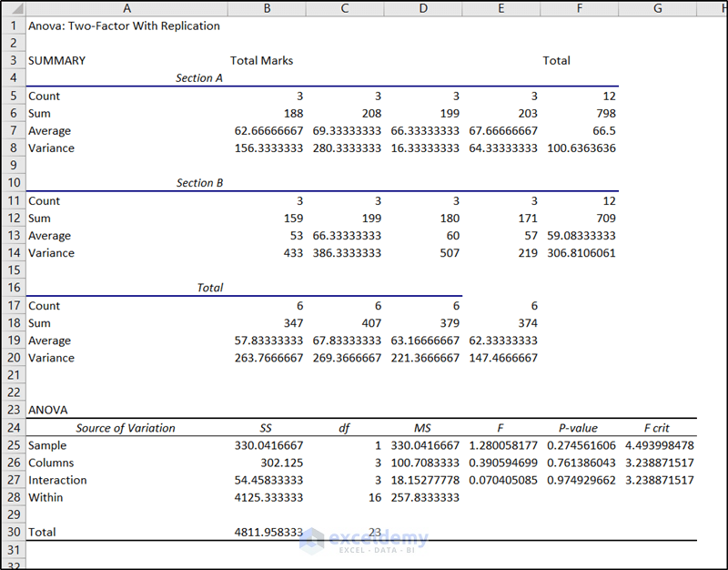Click the 'Section B' label cell
This screenshot has height=570, width=728.
pyautogui.click(x=199, y=183)
